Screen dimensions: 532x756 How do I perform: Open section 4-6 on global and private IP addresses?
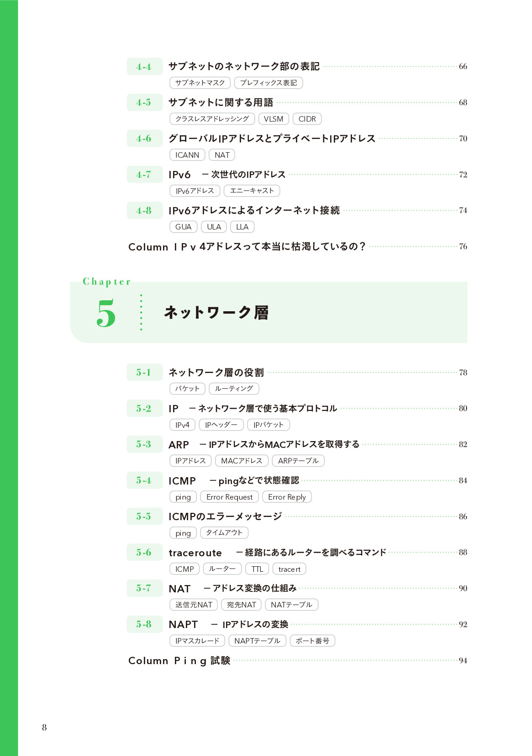pyautogui.click(x=272, y=138)
